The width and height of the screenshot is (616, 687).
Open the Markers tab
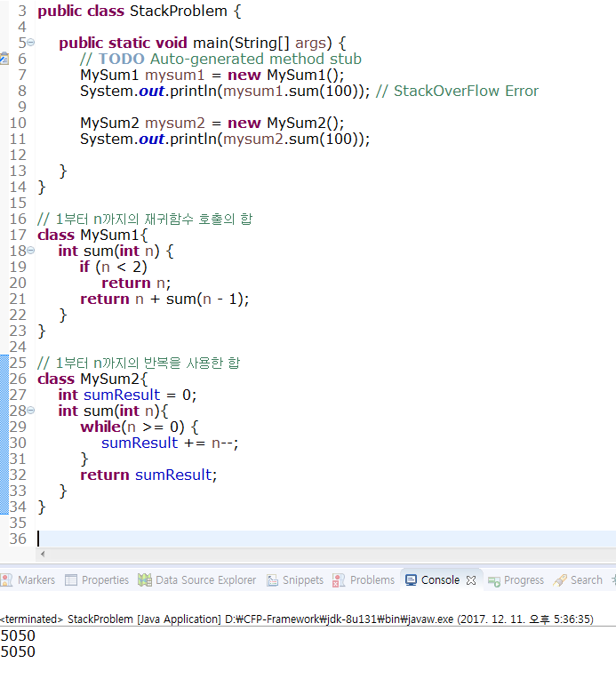pyautogui.click(x=36, y=580)
